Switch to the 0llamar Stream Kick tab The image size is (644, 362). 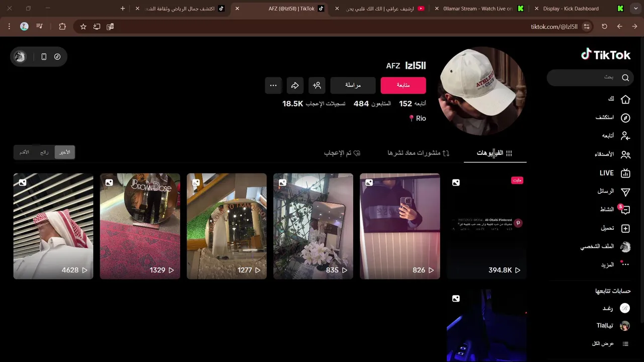pyautogui.click(x=477, y=9)
